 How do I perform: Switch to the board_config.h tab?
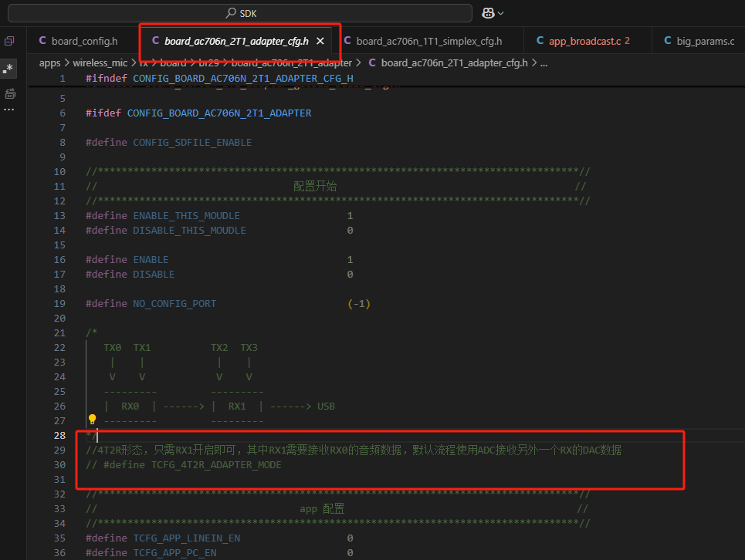point(79,42)
